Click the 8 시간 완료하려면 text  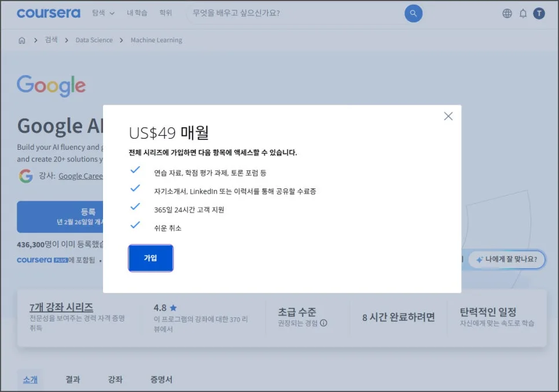(x=399, y=317)
